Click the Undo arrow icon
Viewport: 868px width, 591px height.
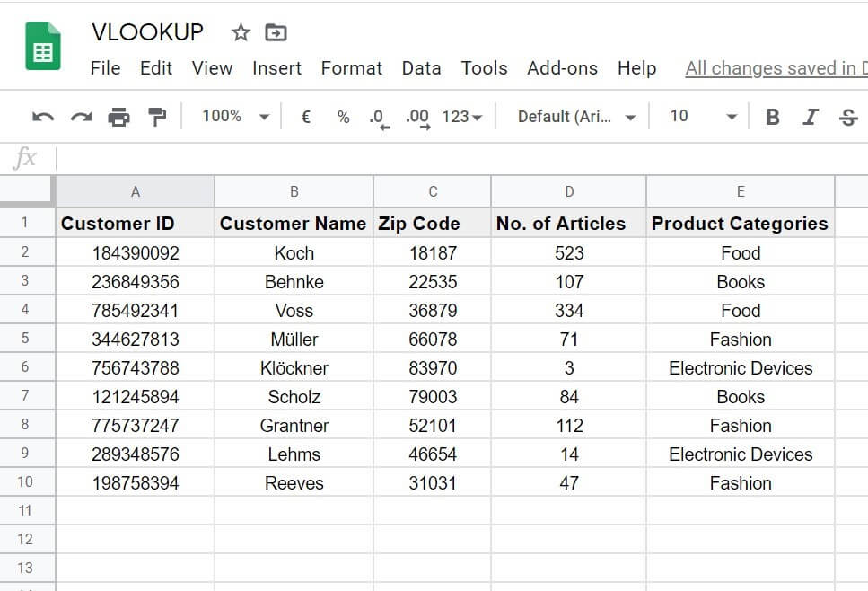click(42, 117)
